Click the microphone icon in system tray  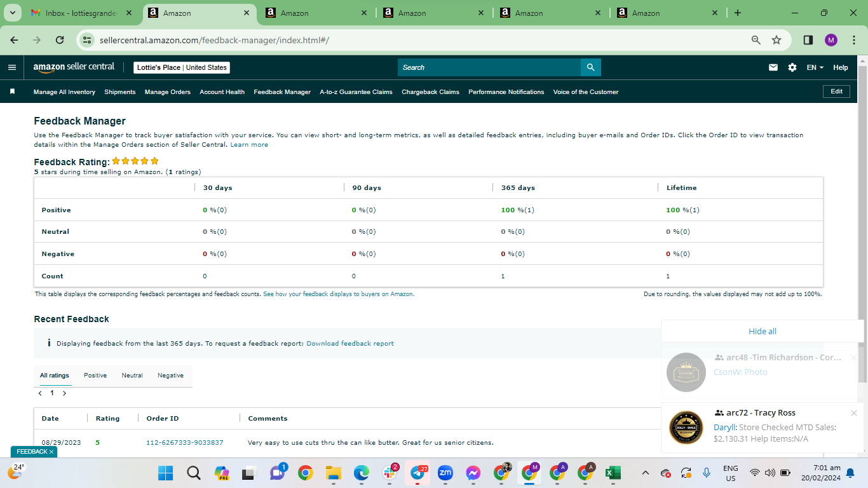(707, 473)
